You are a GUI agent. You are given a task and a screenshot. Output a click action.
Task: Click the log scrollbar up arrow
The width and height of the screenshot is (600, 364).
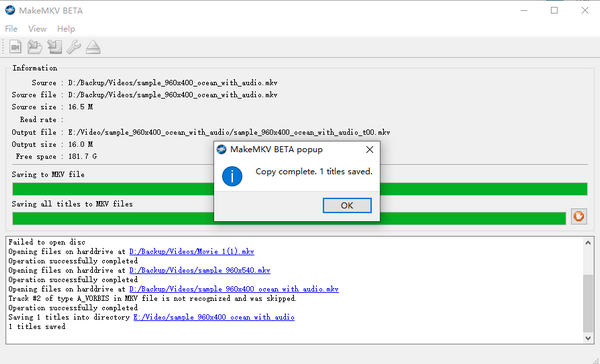click(588, 243)
